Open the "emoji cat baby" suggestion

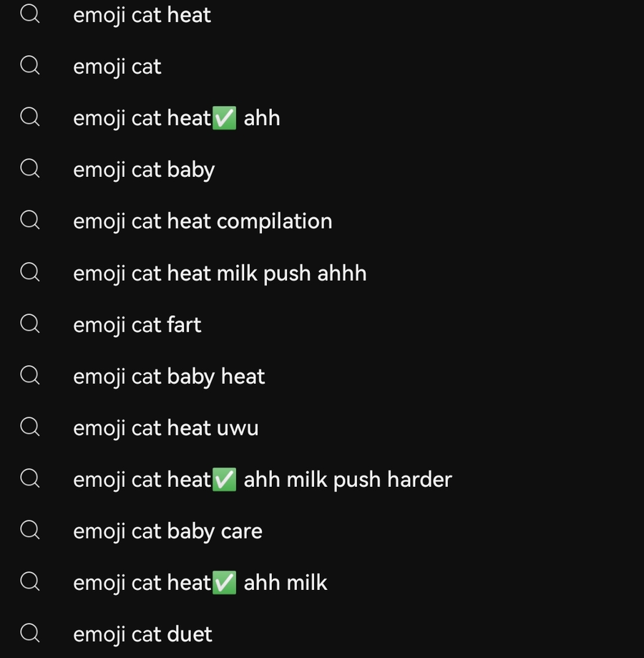coord(144,170)
